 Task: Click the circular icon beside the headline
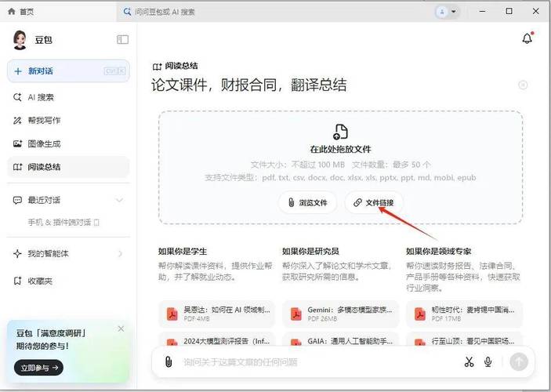[523, 85]
